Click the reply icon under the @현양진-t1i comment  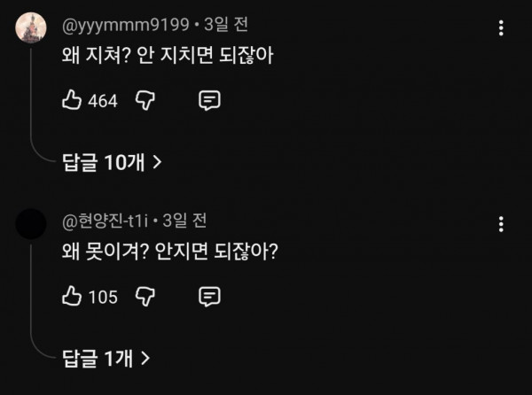209,296
